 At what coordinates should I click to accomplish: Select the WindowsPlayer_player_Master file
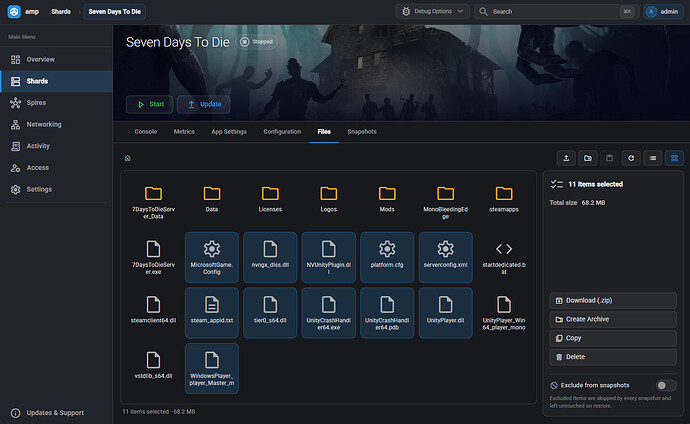click(x=212, y=368)
